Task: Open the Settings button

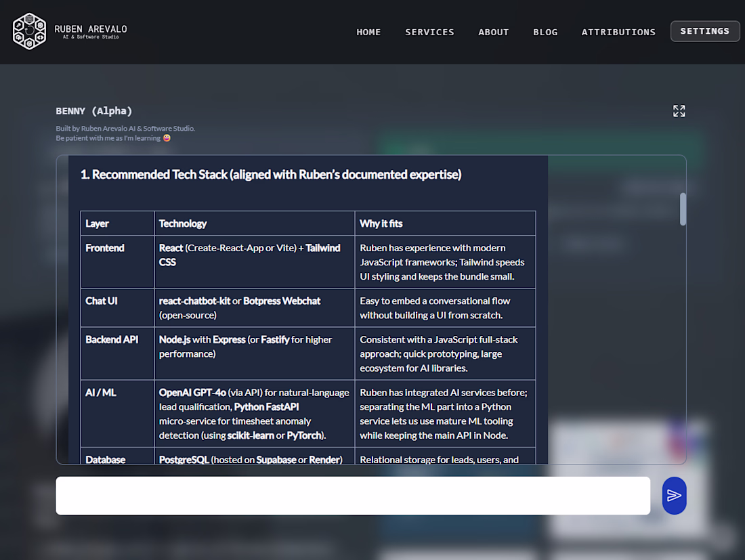Action: click(x=705, y=31)
